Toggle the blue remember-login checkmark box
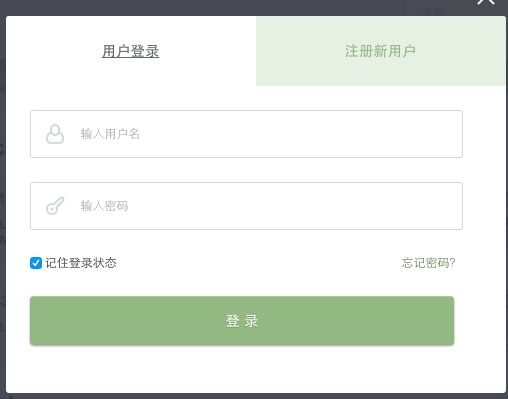The image size is (508, 399). [x=36, y=263]
